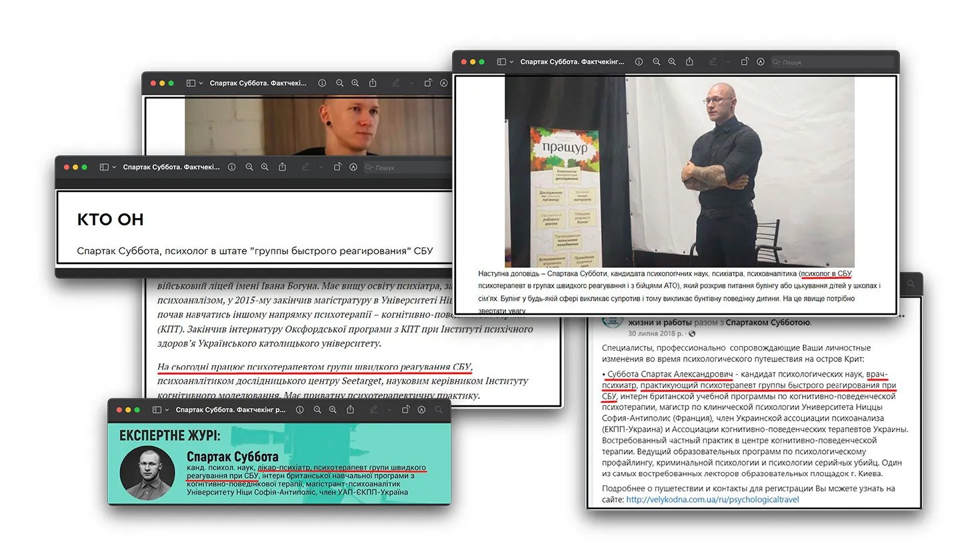Screen dimensions: 978x560
Task: Click share icon in Експертне журі window
Action: coord(350,410)
